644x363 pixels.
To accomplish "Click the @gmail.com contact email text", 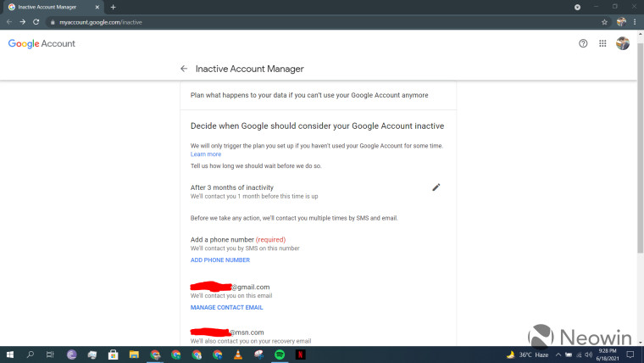I will pyautogui.click(x=230, y=287).
